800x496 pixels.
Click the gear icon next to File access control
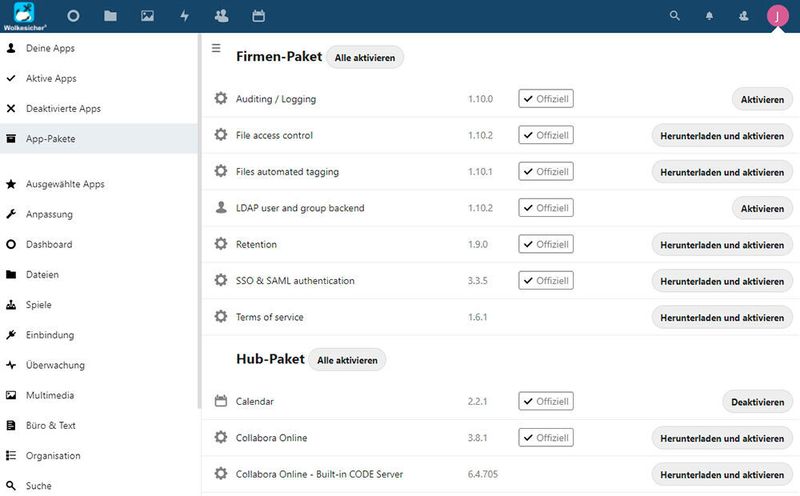click(x=221, y=135)
